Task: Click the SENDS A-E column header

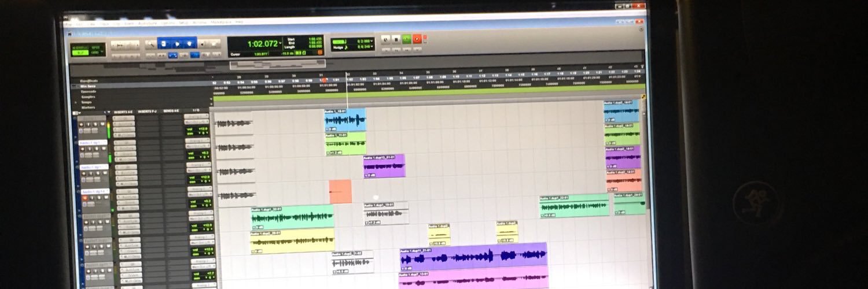Action: click(172, 111)
